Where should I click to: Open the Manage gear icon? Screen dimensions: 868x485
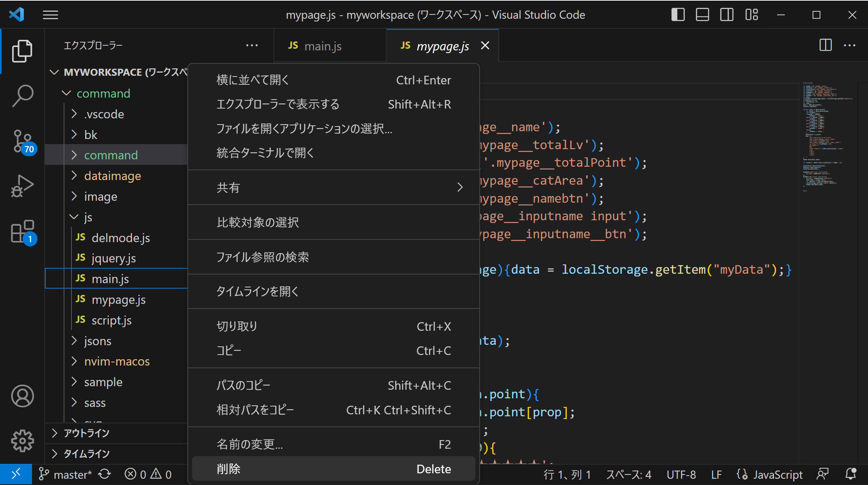pyautogui.click(x=22, y=441)
